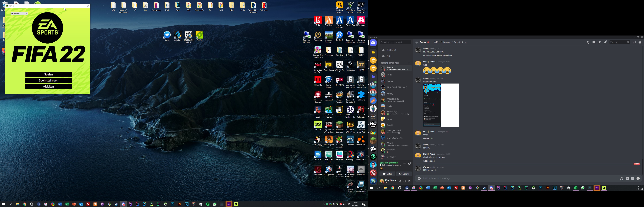The width and height of the screenshot is (644, 207).
Task: Click Spelinstellingen in FIFA 22 launcher
Action: point(48,80)
